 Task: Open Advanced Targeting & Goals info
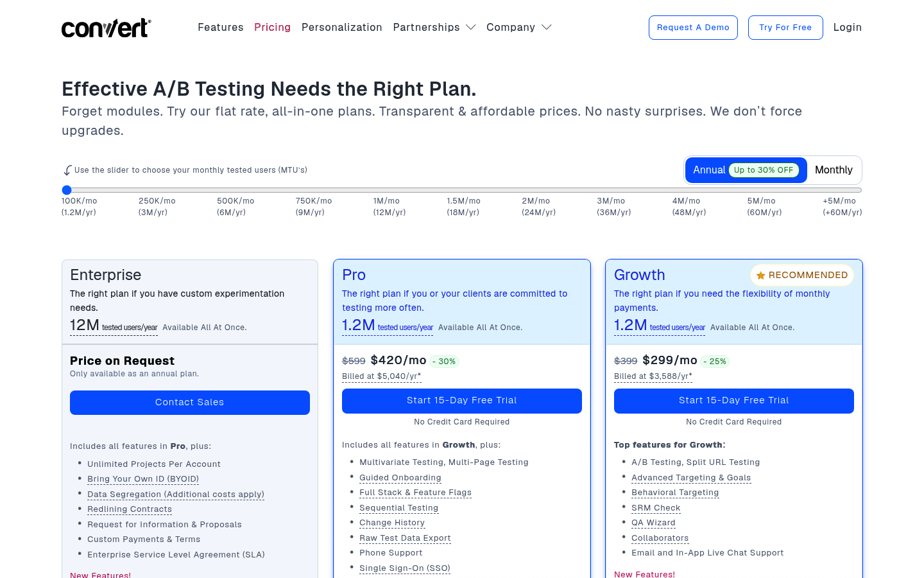point(691,478)
